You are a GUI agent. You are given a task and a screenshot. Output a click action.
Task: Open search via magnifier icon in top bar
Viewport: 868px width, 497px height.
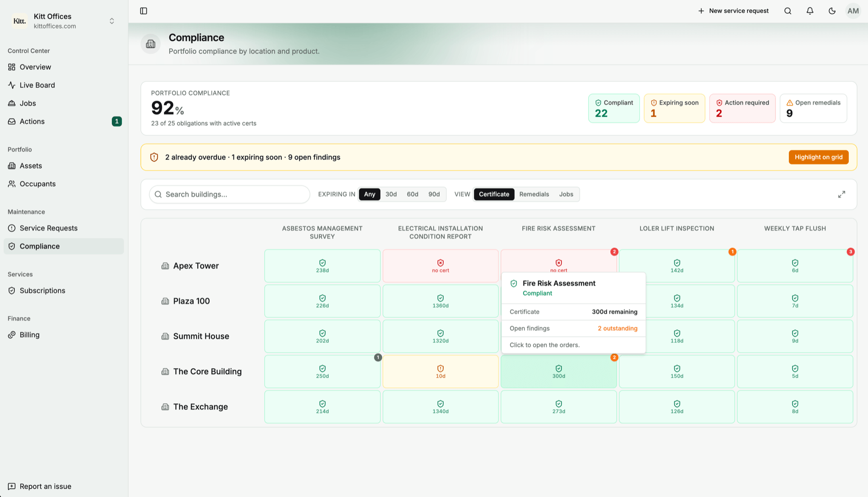tap(787, 11)
